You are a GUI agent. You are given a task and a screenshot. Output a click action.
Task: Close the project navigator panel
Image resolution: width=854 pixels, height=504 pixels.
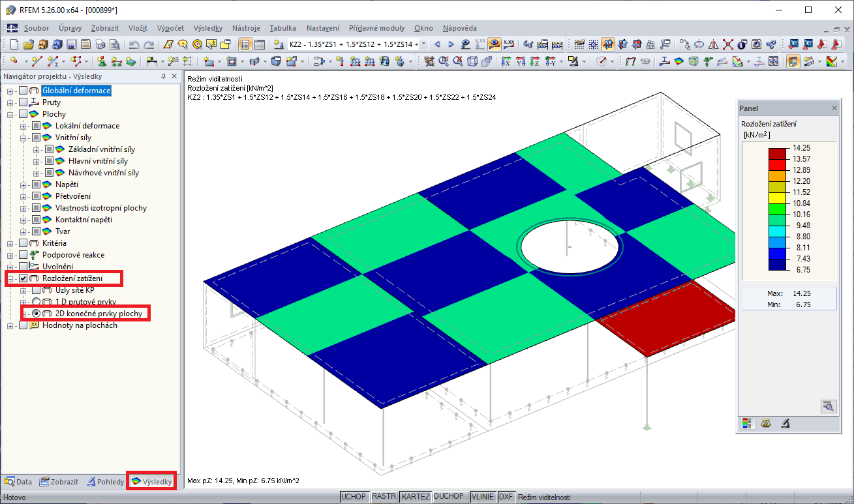[174, 76]
